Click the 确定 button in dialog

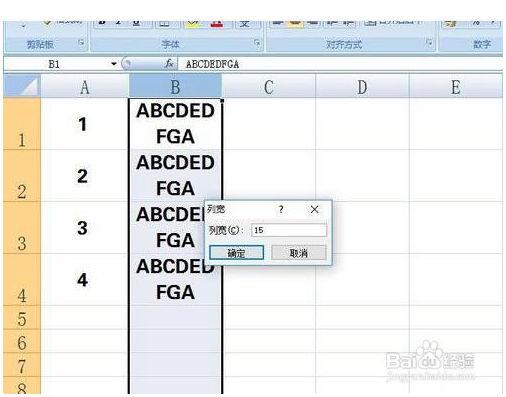click(236, 253)
